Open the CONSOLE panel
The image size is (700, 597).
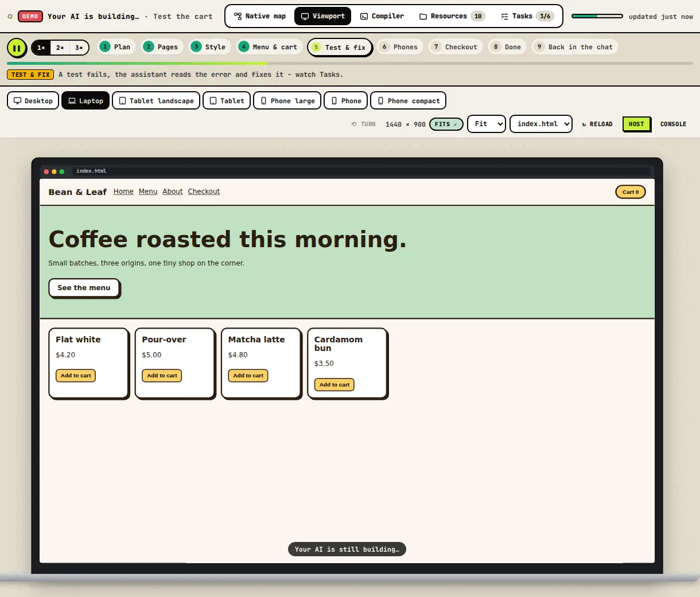(x=673, y=124)
